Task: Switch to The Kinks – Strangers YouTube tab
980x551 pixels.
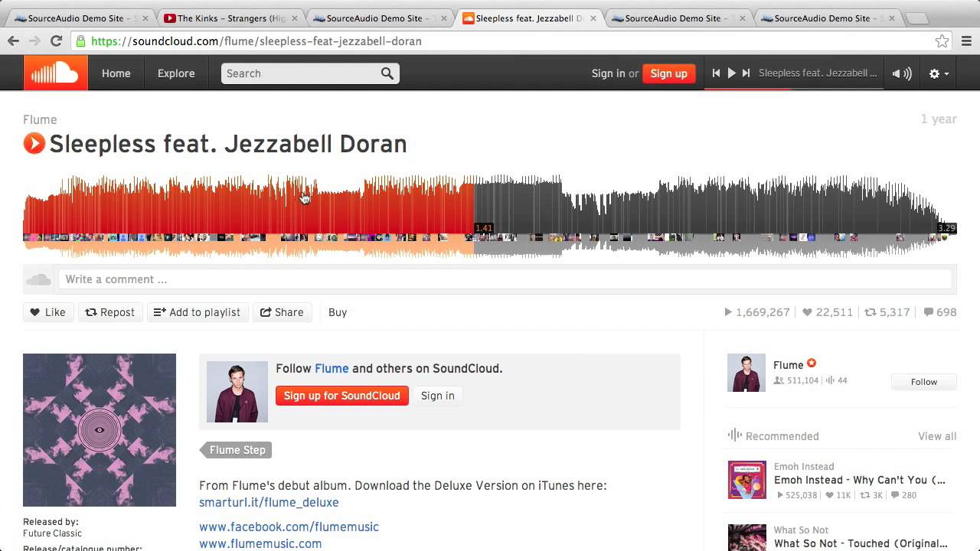Action: [x=230, y=18]
